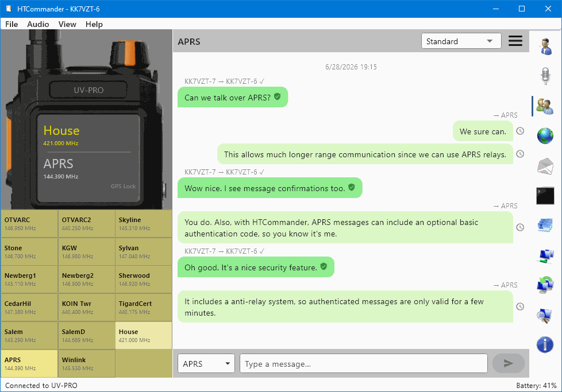Open the black terminal sidebar icon
The height and width of the screenshot is (392, 562).
coord(545,196)
